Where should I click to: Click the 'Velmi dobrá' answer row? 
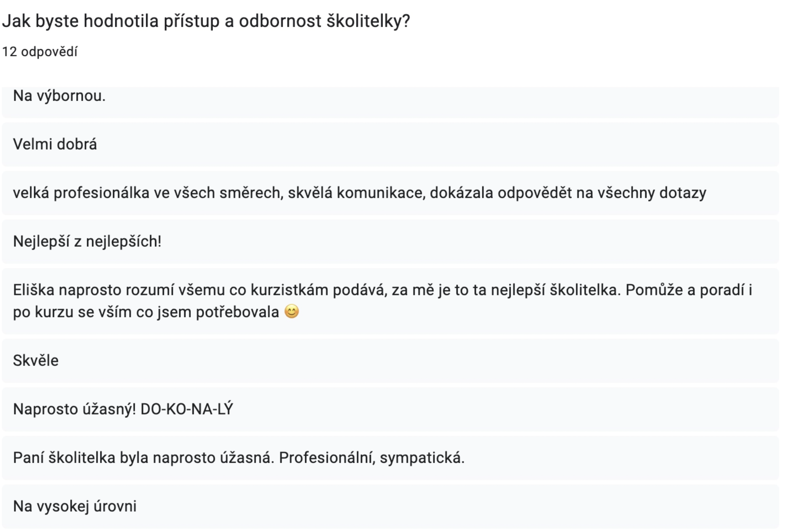391,144
